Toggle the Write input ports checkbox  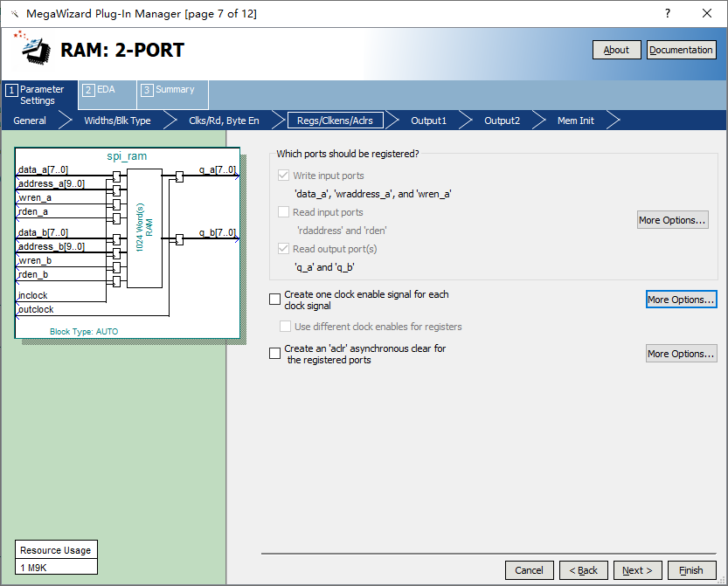283,176
